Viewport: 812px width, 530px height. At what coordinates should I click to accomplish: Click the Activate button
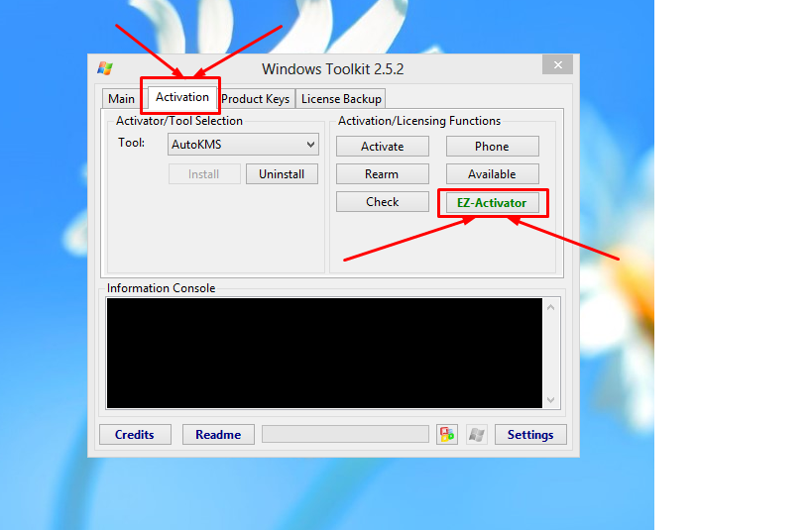(382, 147)
